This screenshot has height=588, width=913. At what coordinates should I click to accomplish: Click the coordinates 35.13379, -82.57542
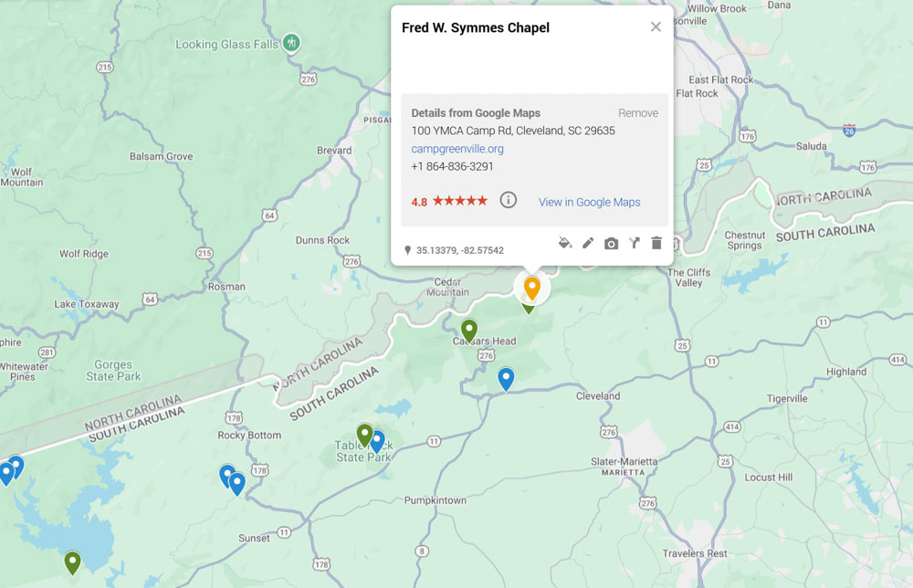coord(459,250)
